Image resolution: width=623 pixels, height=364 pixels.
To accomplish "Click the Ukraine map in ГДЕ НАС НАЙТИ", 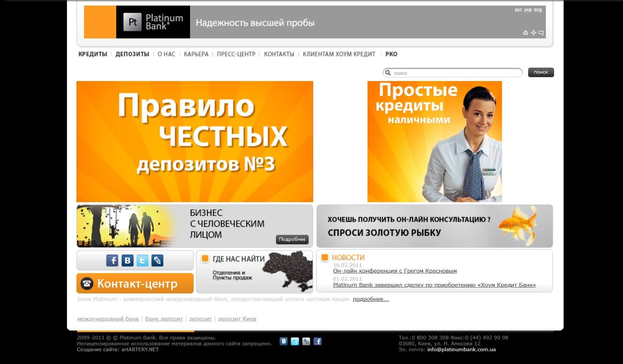I will pos(288,271).
